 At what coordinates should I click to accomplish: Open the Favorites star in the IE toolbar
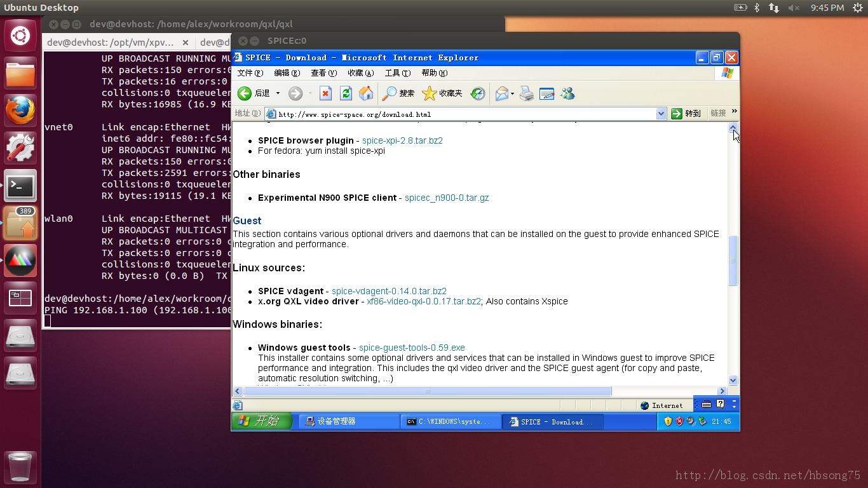tap(430, 93)
